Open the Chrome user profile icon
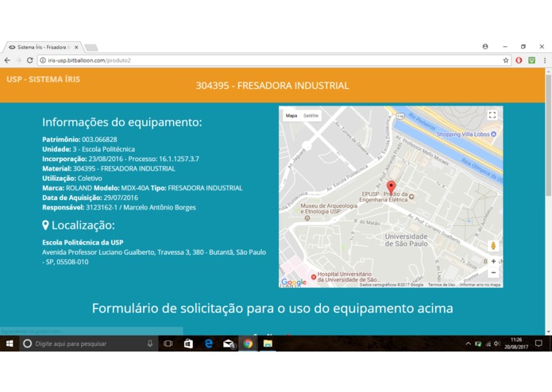552x392 pixels. tap(485, 46)
